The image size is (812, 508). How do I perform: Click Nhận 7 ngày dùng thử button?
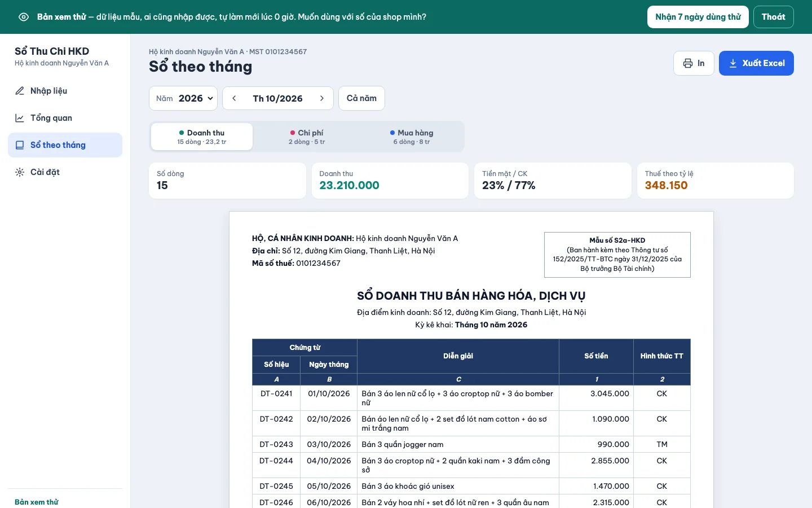[698, 17]
